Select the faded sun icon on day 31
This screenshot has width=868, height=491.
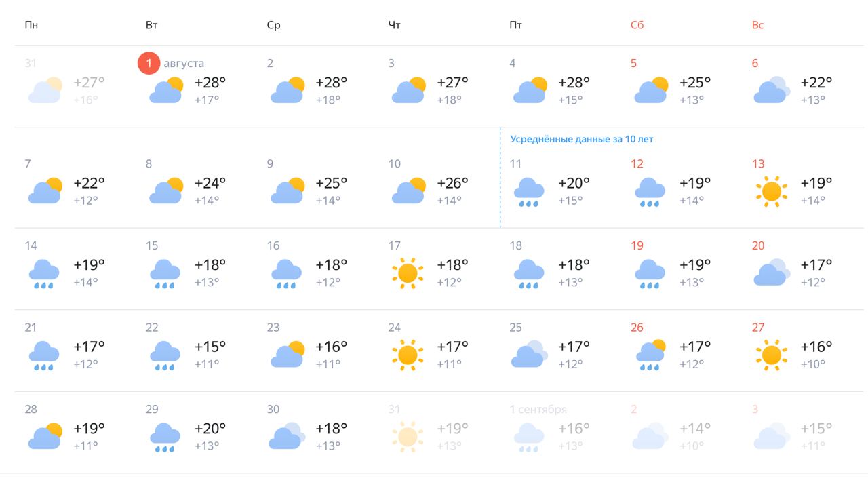pos(408,437)
